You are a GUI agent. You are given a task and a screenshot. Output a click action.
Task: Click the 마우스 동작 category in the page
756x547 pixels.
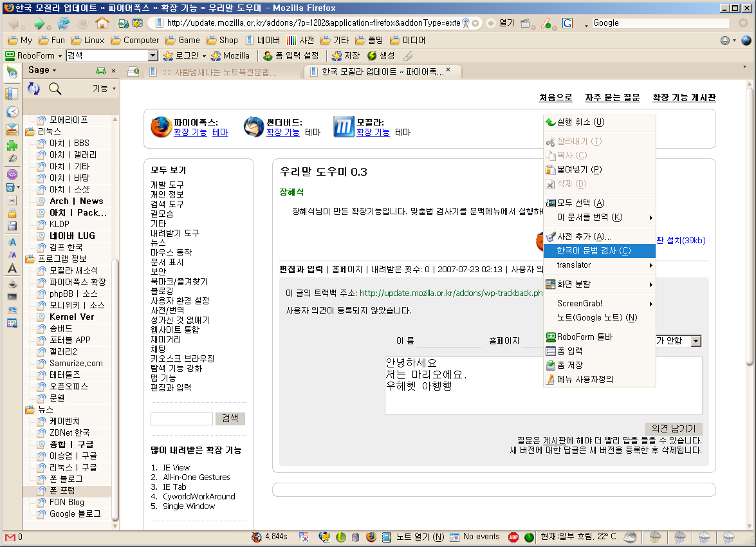click(x=171, y=252)
